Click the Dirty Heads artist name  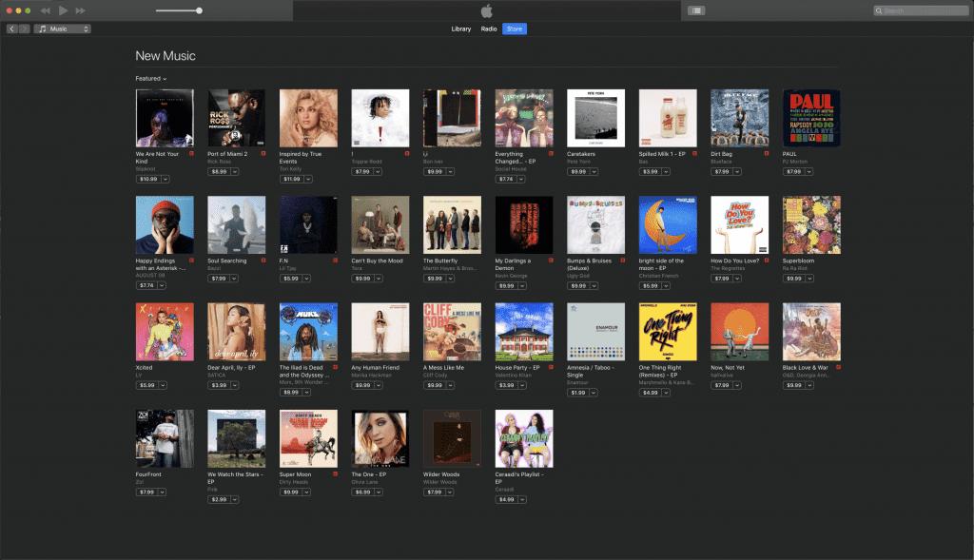pos(293,482)
